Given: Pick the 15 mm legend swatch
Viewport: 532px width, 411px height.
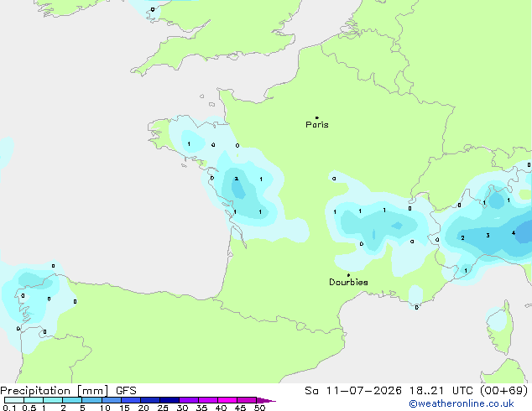Looking at the screenshot, I should 130,400.
